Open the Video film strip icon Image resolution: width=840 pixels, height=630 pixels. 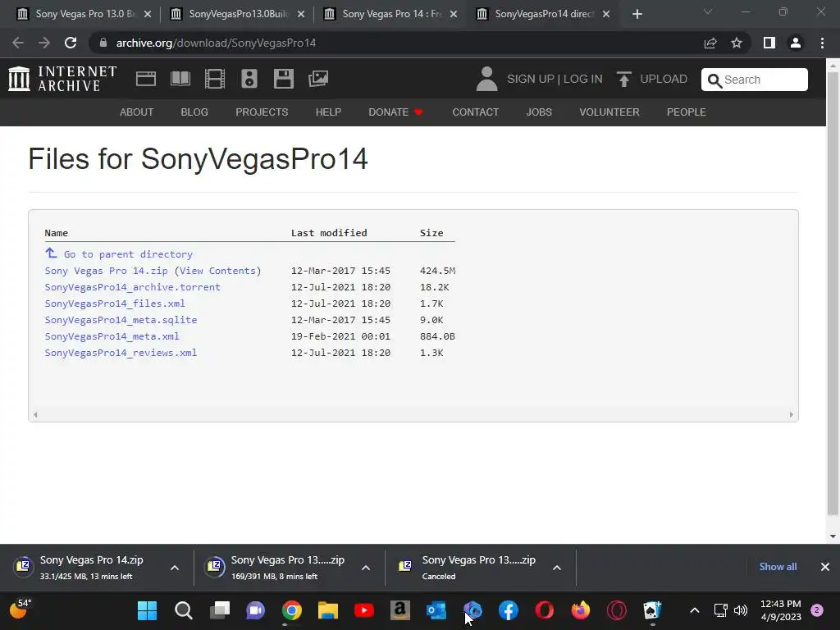(214, 79)
